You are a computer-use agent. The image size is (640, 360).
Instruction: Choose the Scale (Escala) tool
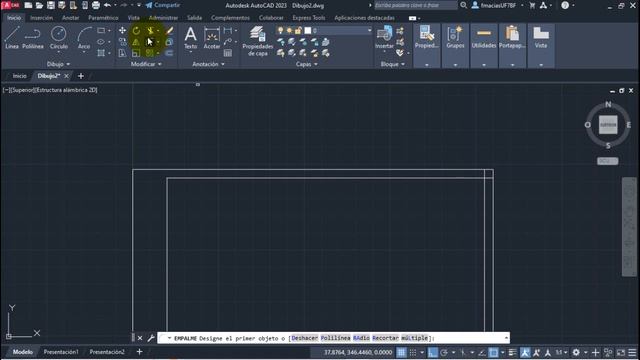coord(136,53)
